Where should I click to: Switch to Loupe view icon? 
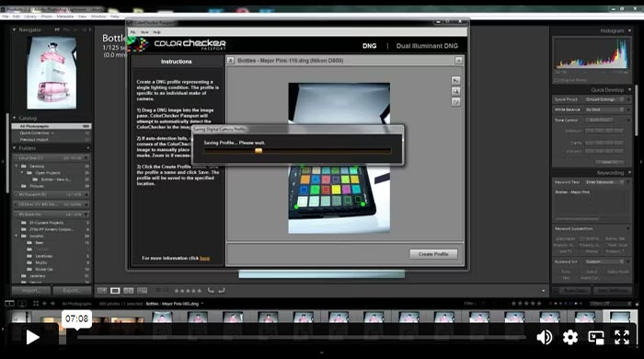tap(115, 291)
